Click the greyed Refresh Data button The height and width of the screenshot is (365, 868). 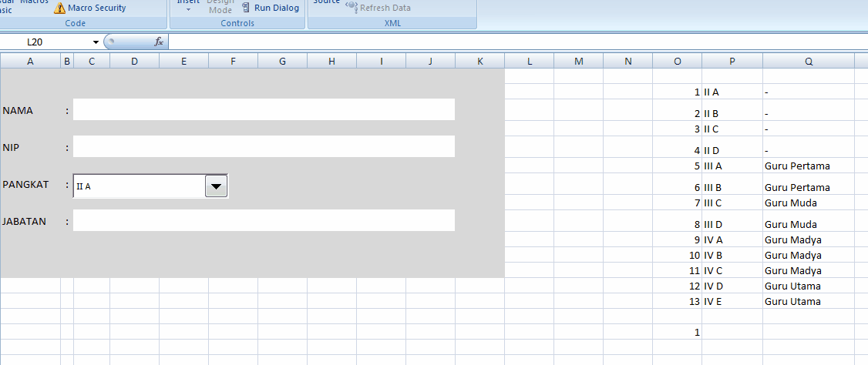click(x=378, y=8)
